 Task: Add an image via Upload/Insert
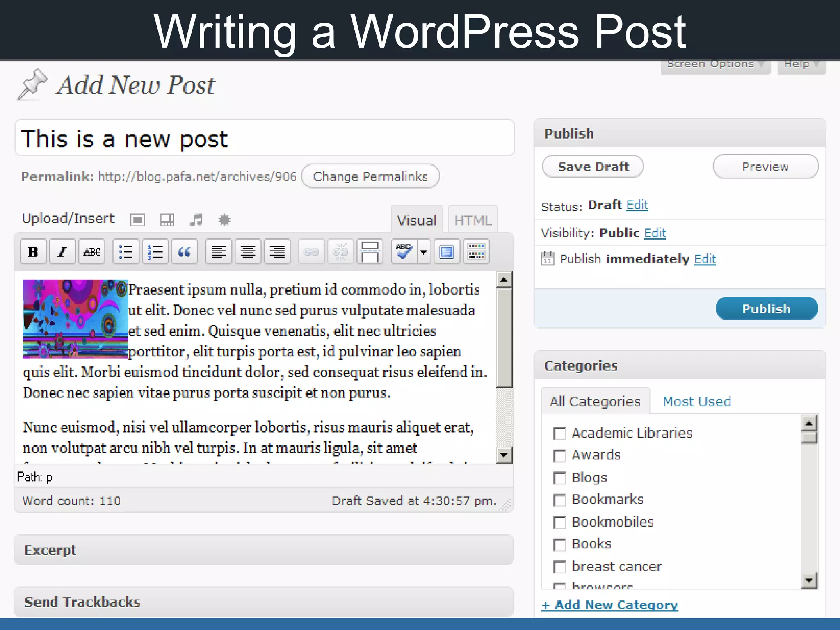point(137,220)
